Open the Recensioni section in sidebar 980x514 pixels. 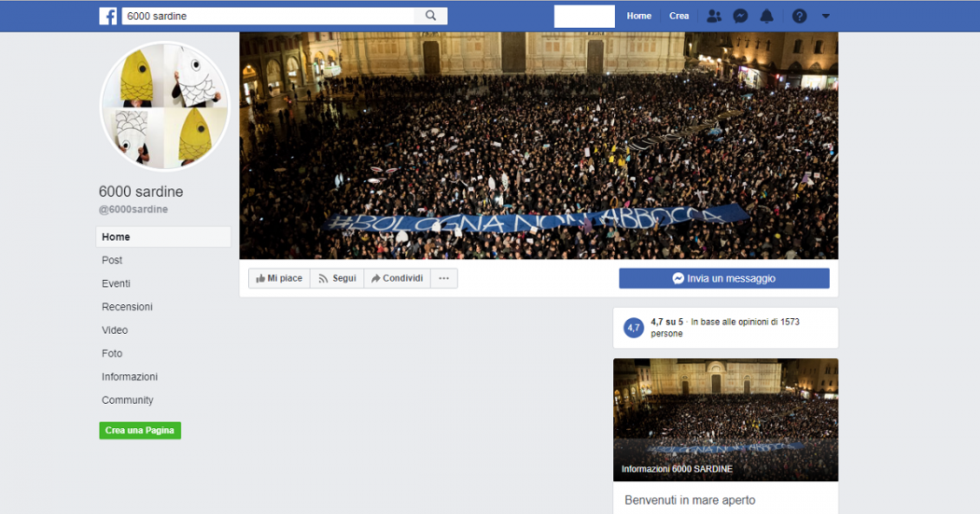[x=127, y=307]
